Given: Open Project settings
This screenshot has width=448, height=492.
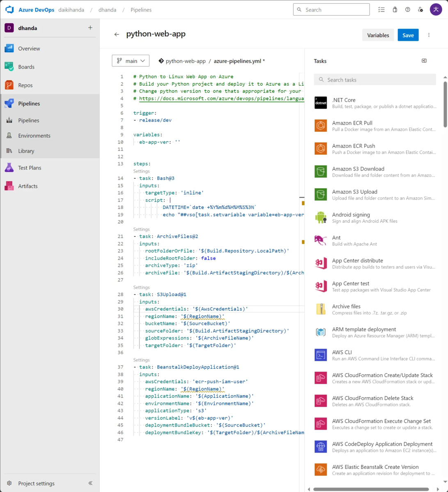Looking at the screenshot, I should coord(36,483).
